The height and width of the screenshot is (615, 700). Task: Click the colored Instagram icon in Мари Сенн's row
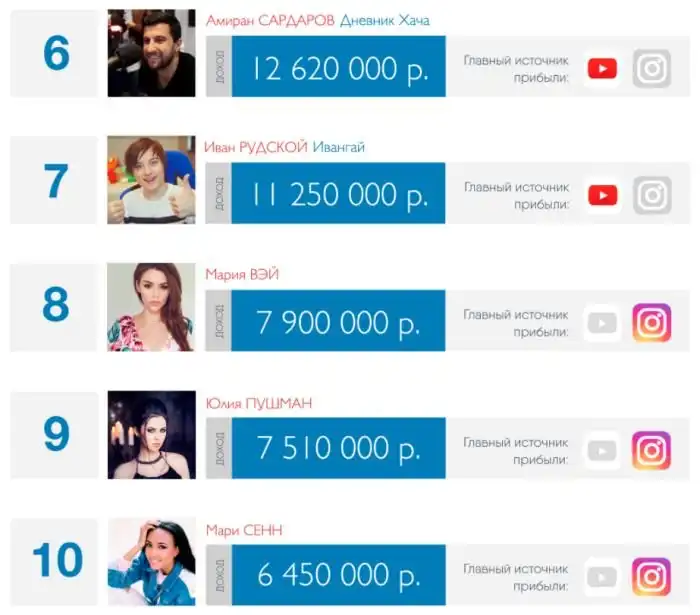coord(652,577)
